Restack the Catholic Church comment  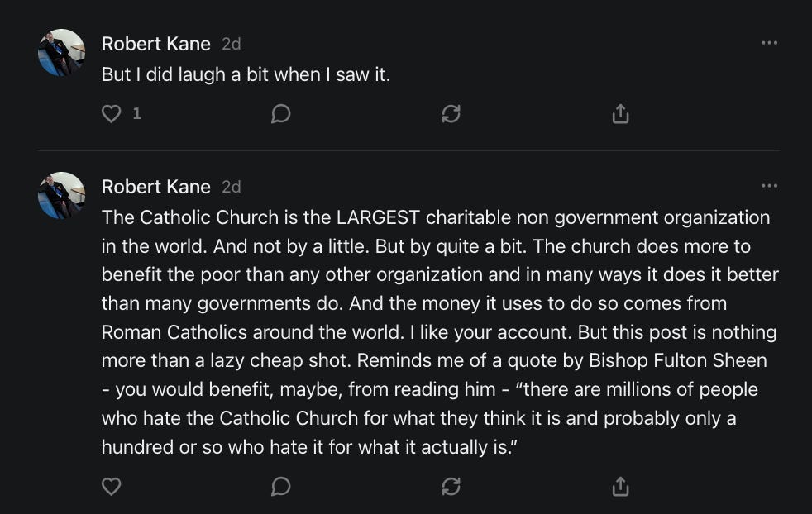click(x=451, y=487)
